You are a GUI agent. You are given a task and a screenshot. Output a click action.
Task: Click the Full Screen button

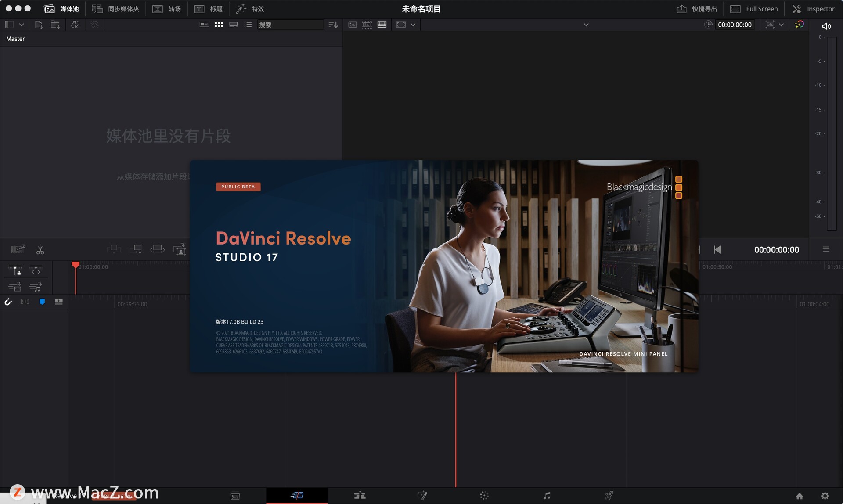pos(754,9)
